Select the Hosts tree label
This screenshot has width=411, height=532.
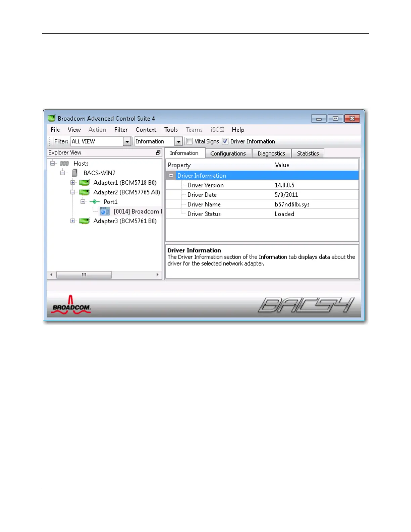pyautogui.click(x=81, y=164)
